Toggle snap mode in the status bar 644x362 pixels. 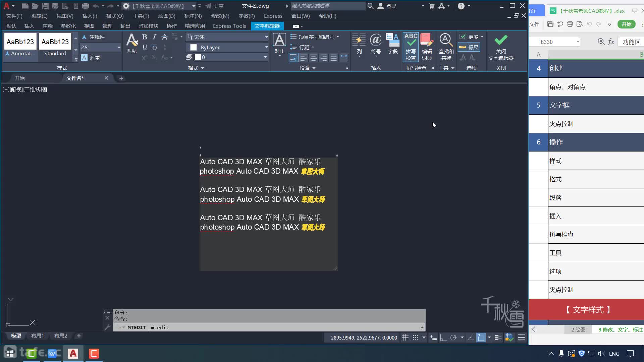415,338
